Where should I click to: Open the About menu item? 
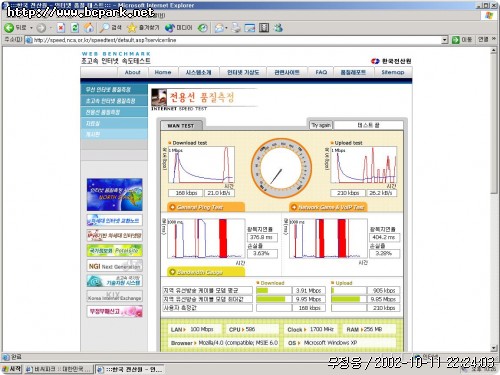[132, 72]
